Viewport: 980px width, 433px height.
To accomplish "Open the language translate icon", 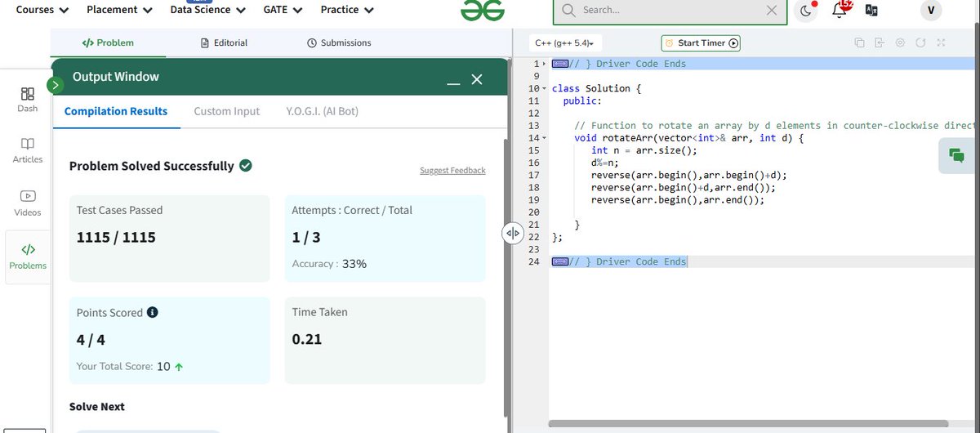I will tap(871, 10).
